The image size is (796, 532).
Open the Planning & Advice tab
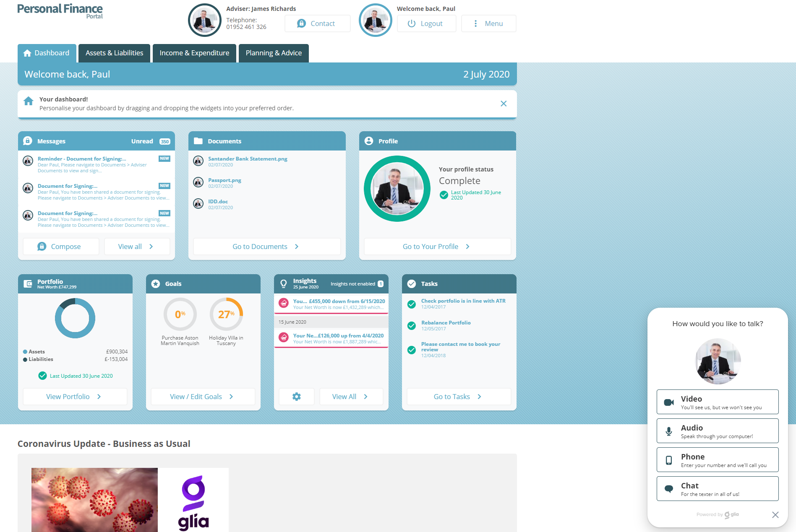(274, 53)
